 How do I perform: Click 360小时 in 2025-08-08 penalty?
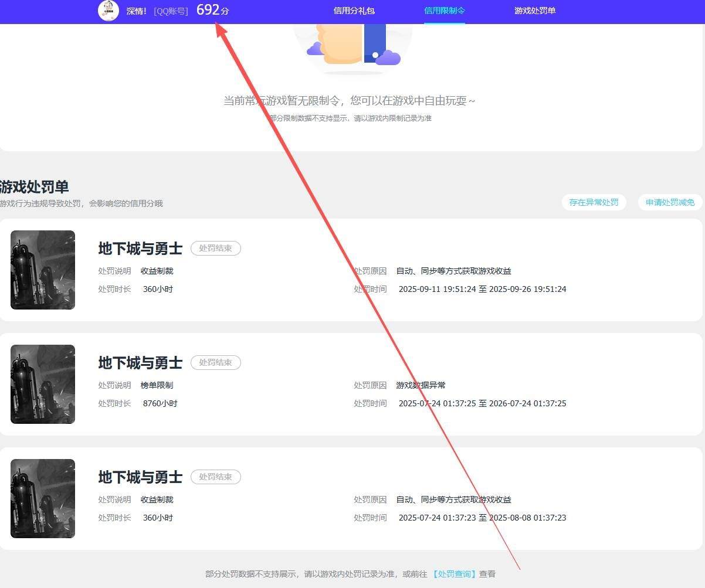(x=158, y=518)
